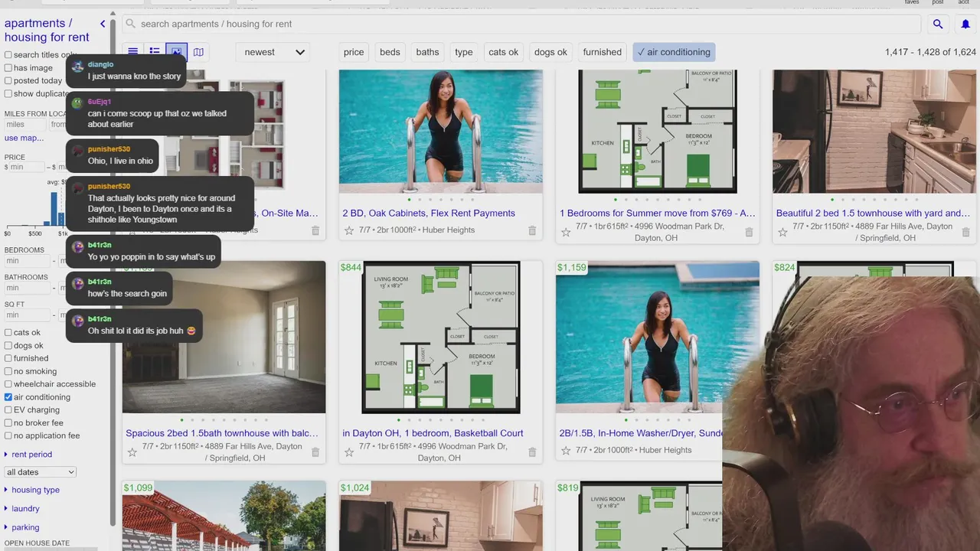Open listing in Dayton OH, 1 bedroom, Basketball Court

(x=433, y=433)
